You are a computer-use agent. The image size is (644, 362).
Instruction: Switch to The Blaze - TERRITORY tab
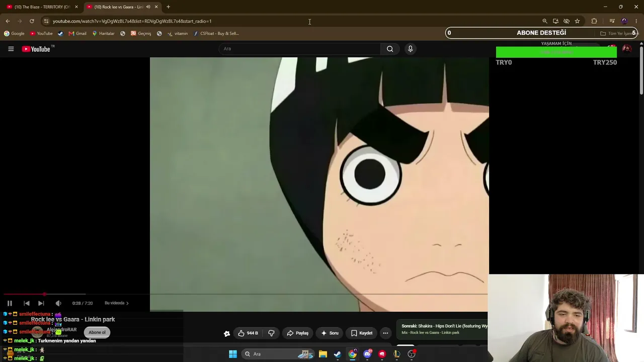42,7
